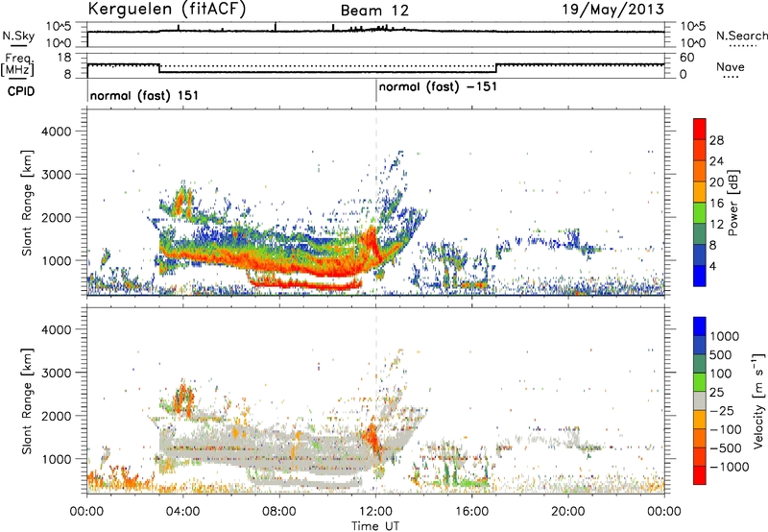Click the left '10^5' noise axis label
The image size is (768, 532).
point(59,27)
